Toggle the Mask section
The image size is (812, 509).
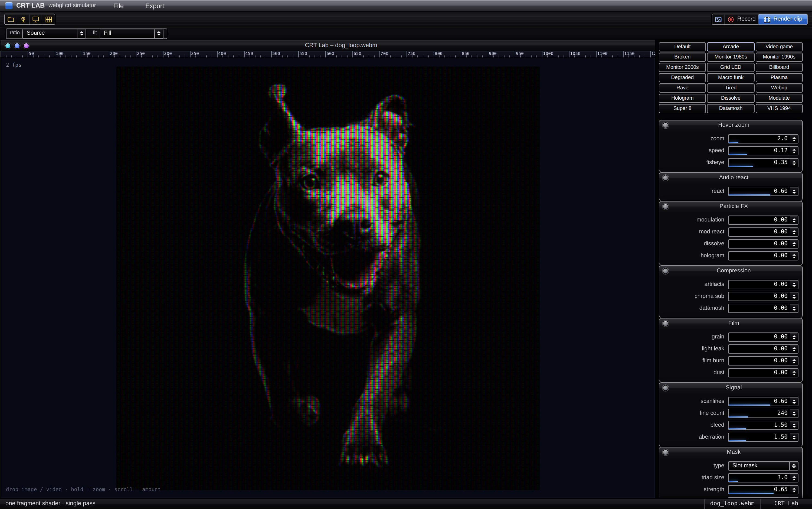[x=665, y=452]
